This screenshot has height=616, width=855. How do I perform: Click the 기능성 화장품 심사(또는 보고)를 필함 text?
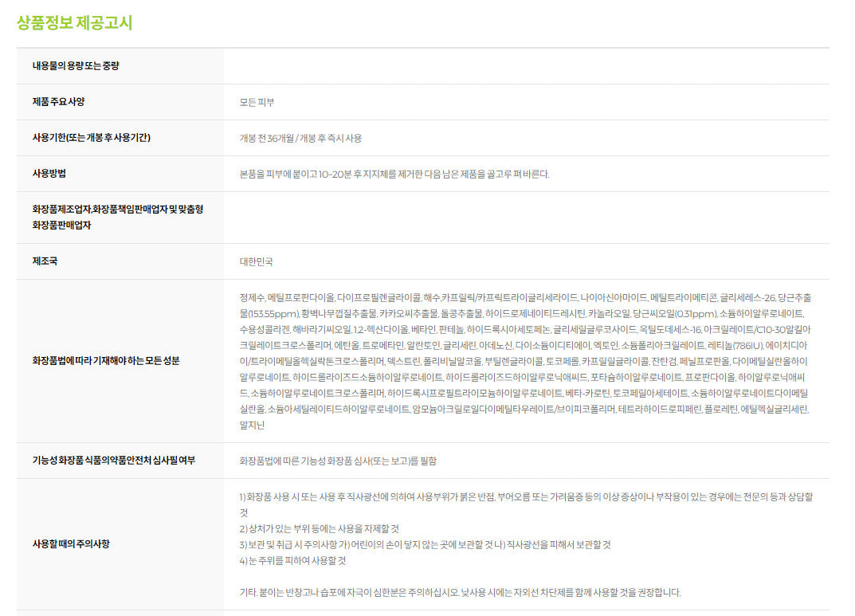click(x=338, y=461)
